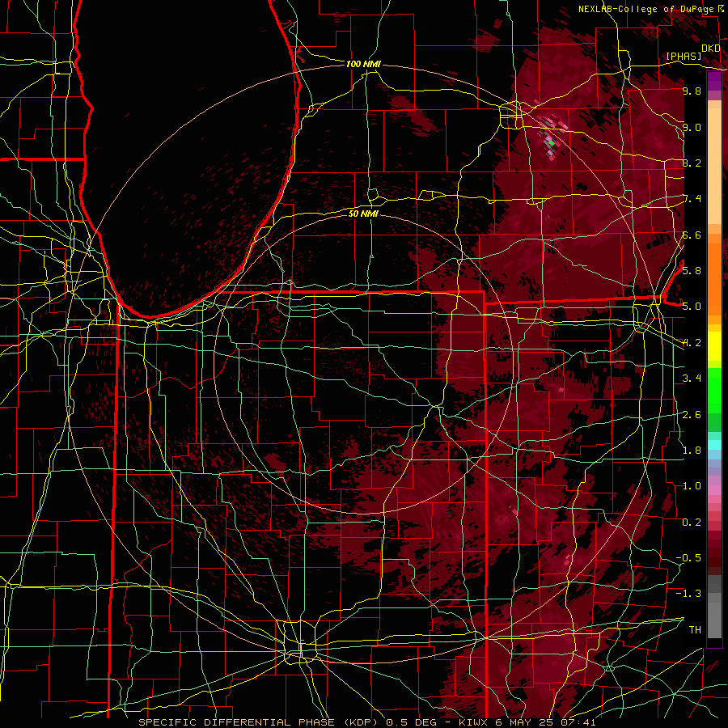This screenshot has width=728, height=728.
Task: Click the KIWX station identifier in the footer
Action: 473,722
